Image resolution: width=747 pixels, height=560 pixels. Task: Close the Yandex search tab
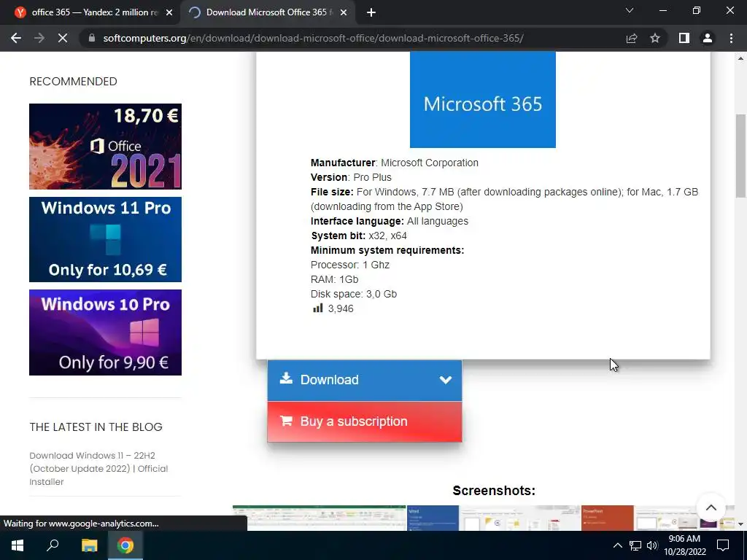[x=169, y=13]
